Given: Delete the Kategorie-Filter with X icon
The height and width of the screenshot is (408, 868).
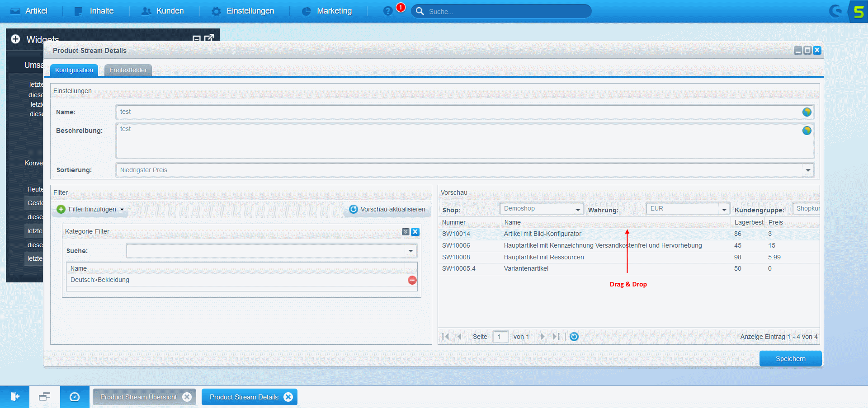Looking at the screenshot, I should pos(415,232).
